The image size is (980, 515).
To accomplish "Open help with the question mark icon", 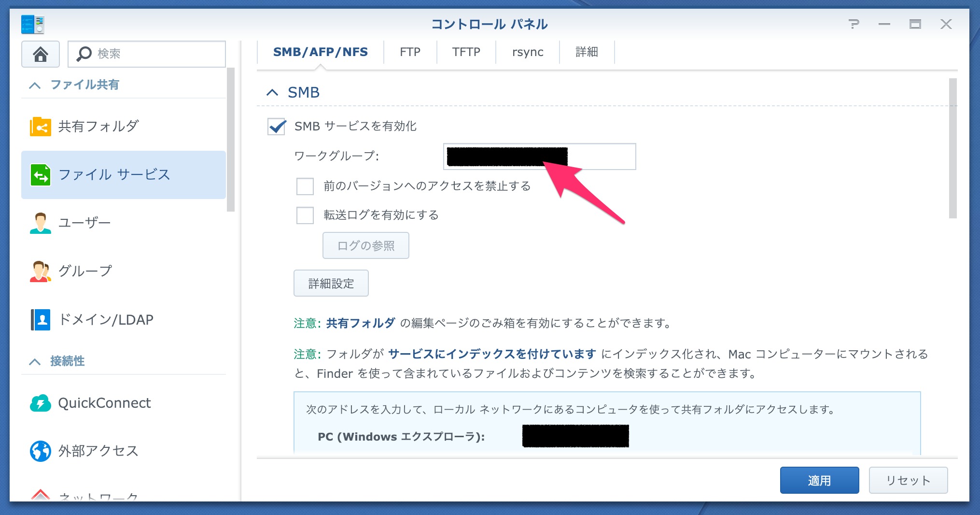I will (x=854, y=24).
